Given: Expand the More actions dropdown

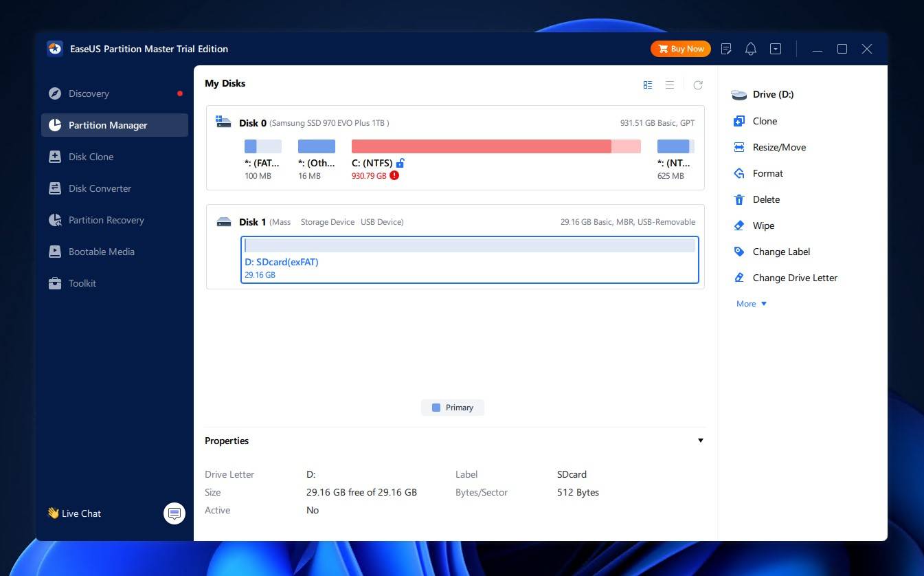Looking at the screenshot, I should (x=752, y=304).
